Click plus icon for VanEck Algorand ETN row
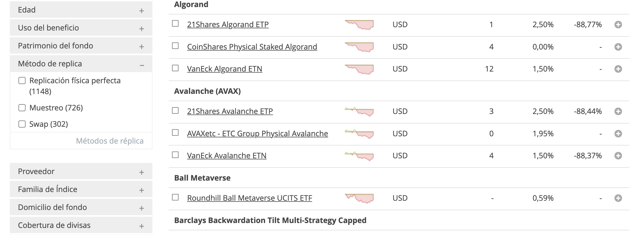 coord(618,69)
